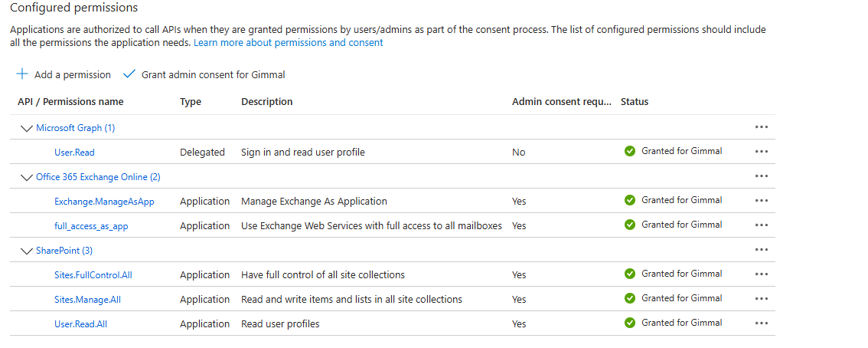Collapse the Office 365 Exchange Online group
Viewport: 868px width, 348px height.
pyautogui.click(x=28, y=177)
